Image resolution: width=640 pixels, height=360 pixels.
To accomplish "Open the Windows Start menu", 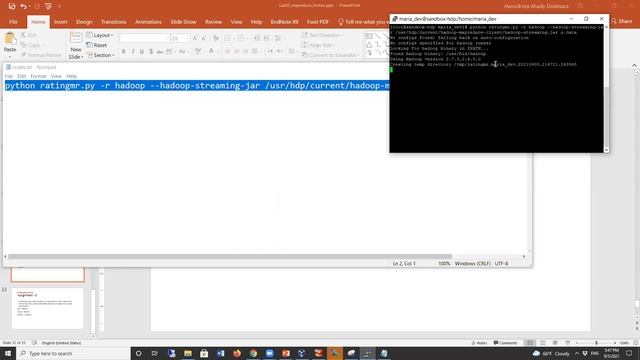I will pos(8,353).
